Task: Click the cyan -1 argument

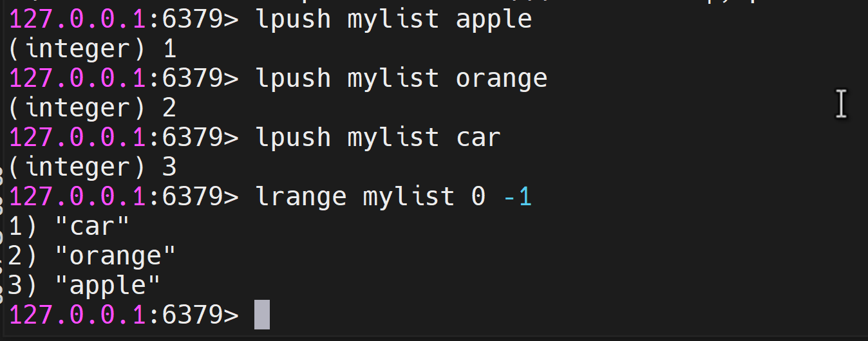Action: coord(518,197)
